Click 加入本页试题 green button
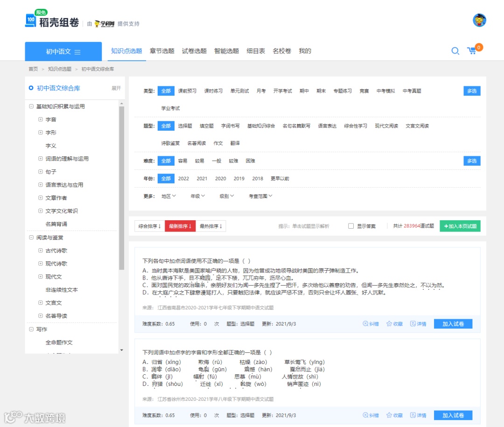Viewport: 504px width, 427px height. tap(460, 226)
